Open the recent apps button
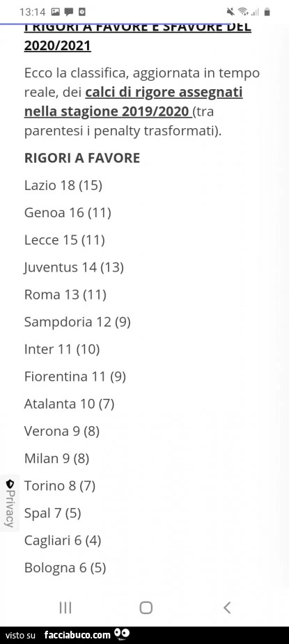Image resolution: width=289 pixels, height=644 pixels. 65,607
